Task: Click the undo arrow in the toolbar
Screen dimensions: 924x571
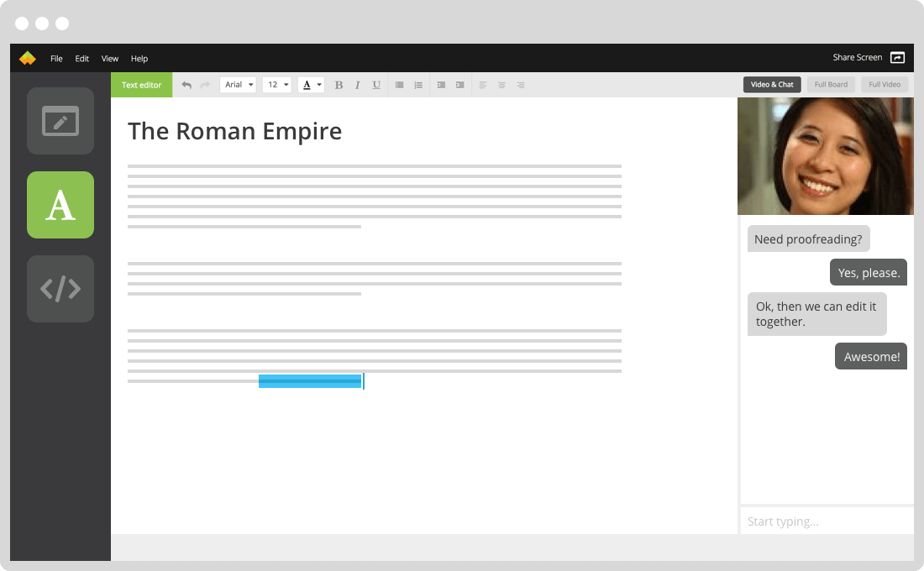Action: 186,85
